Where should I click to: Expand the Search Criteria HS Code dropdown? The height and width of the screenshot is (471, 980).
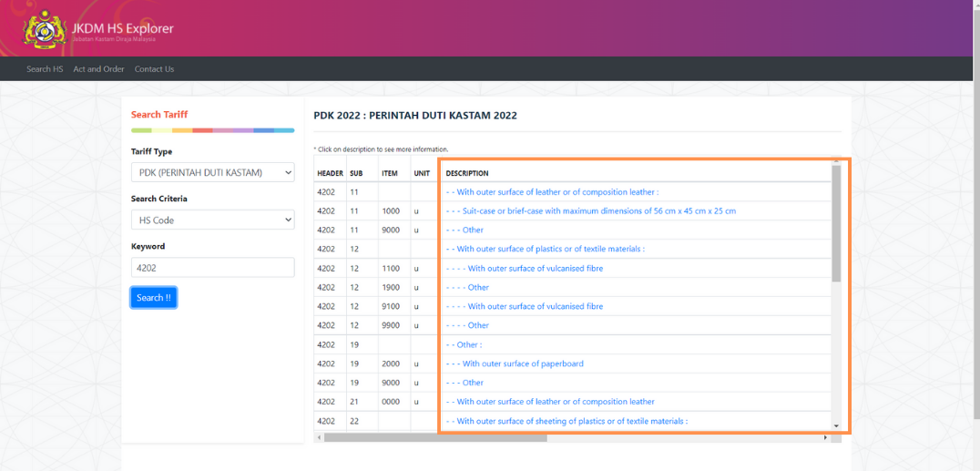click(x=212, y=220)
